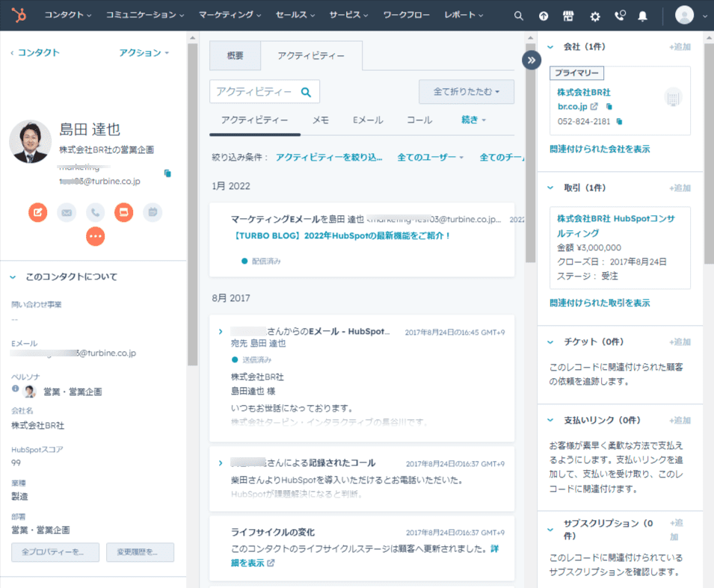Collapse the チケット (0件) section
Screen dimensions: 714x588
pos(550,341)
